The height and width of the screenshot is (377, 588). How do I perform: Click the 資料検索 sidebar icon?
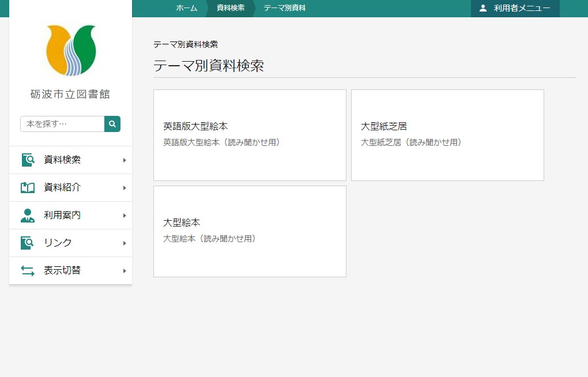click(x=27, y=160)
